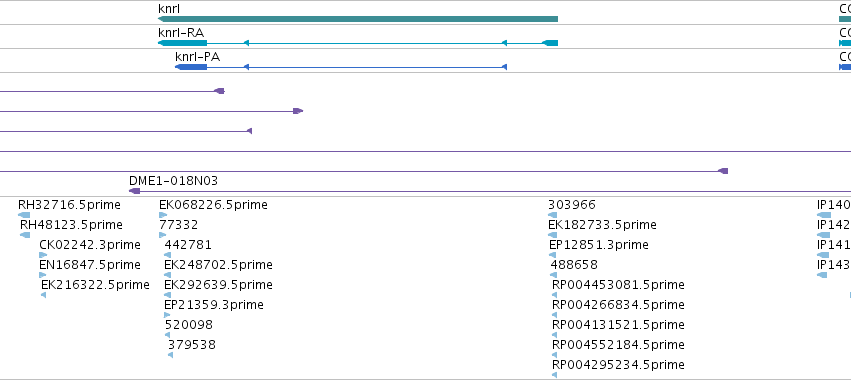Click the knrl-PA left exon block
The image size is (851, 380).
click(191, 67)
